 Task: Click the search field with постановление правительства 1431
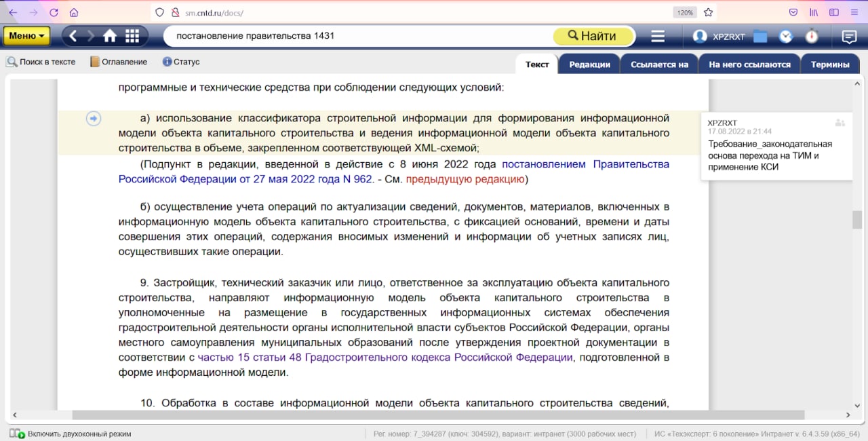[x=359, y=36]
